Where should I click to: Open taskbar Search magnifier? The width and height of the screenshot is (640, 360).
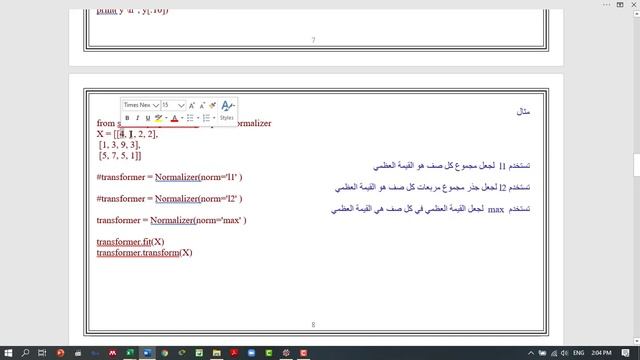click(25, 353)
